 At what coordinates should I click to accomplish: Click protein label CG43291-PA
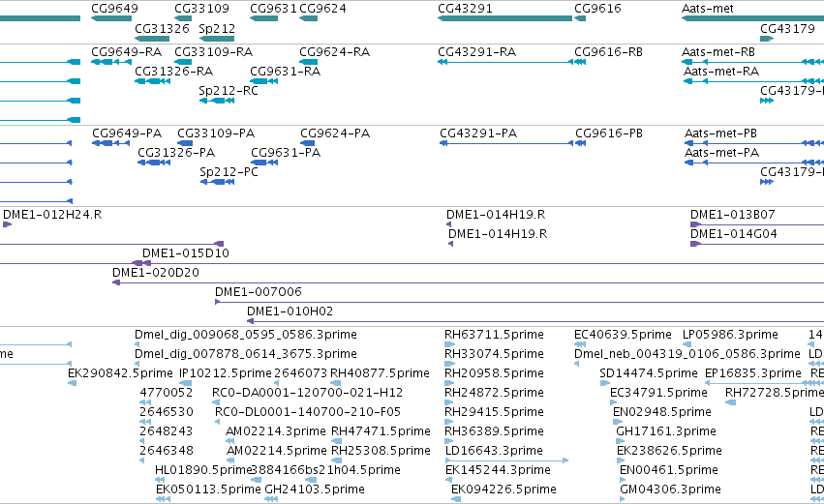[x=478, y=133]
